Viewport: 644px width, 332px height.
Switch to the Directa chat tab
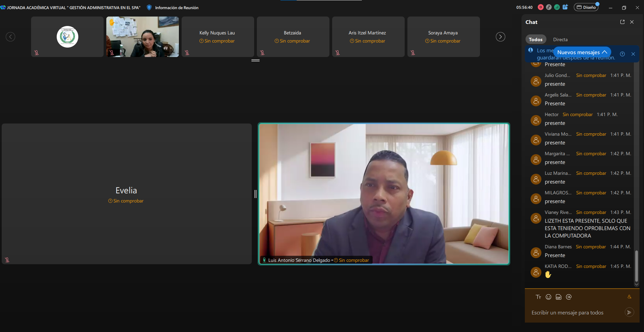(x=560, y=39)
